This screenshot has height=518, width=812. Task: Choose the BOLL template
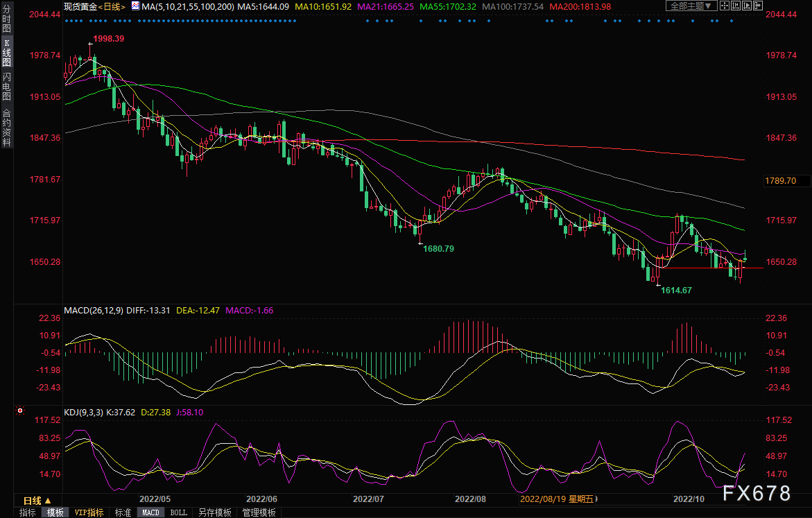(179, 512)
